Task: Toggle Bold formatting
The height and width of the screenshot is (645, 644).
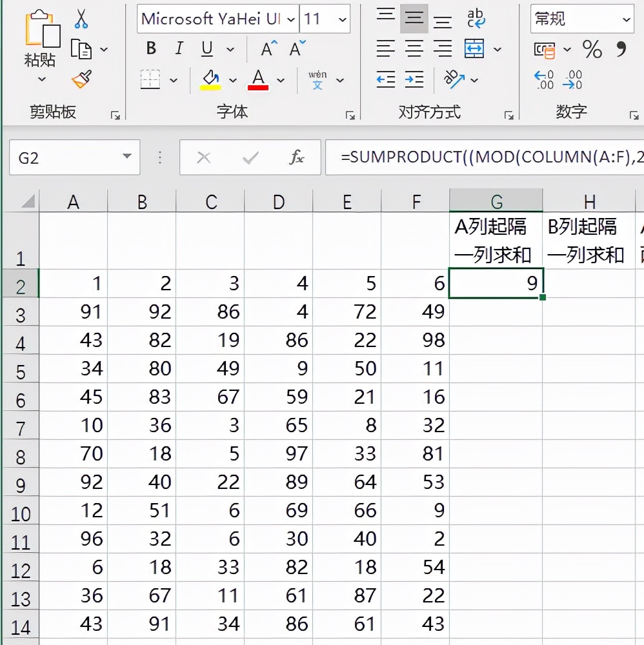Action: coord(151,48)
